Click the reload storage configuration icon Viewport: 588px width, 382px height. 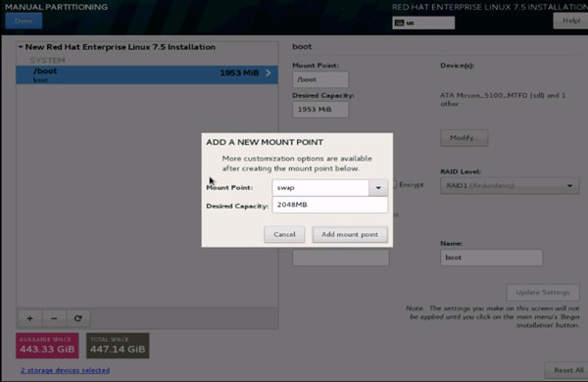click(78, 318)
